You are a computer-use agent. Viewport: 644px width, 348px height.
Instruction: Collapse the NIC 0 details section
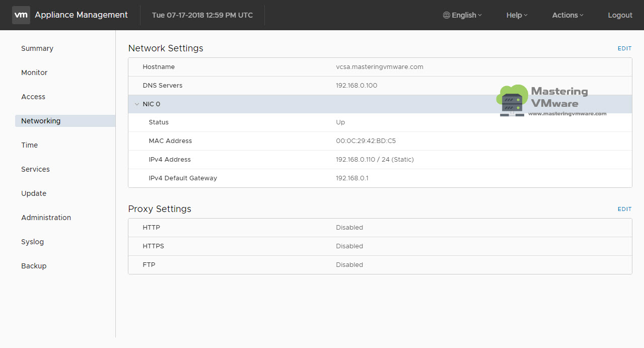click(137, 104)
